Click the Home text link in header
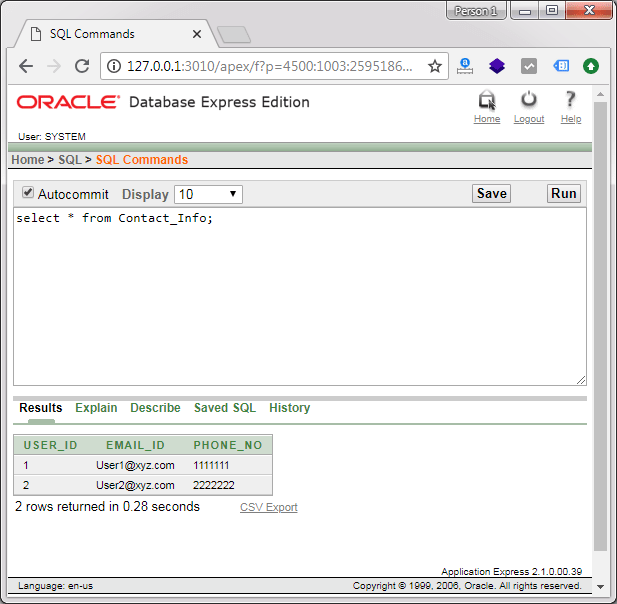This screenshot has height=604, width=617. 487,119
